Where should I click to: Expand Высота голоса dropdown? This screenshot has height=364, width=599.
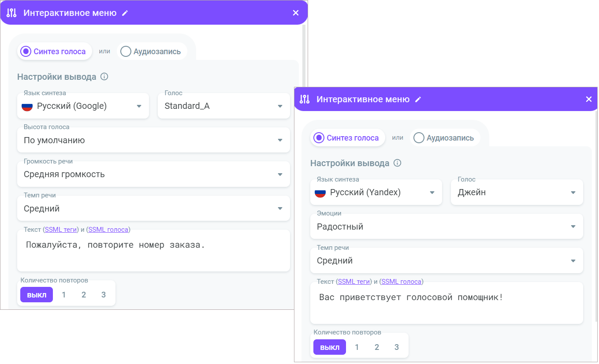point(153,140)
